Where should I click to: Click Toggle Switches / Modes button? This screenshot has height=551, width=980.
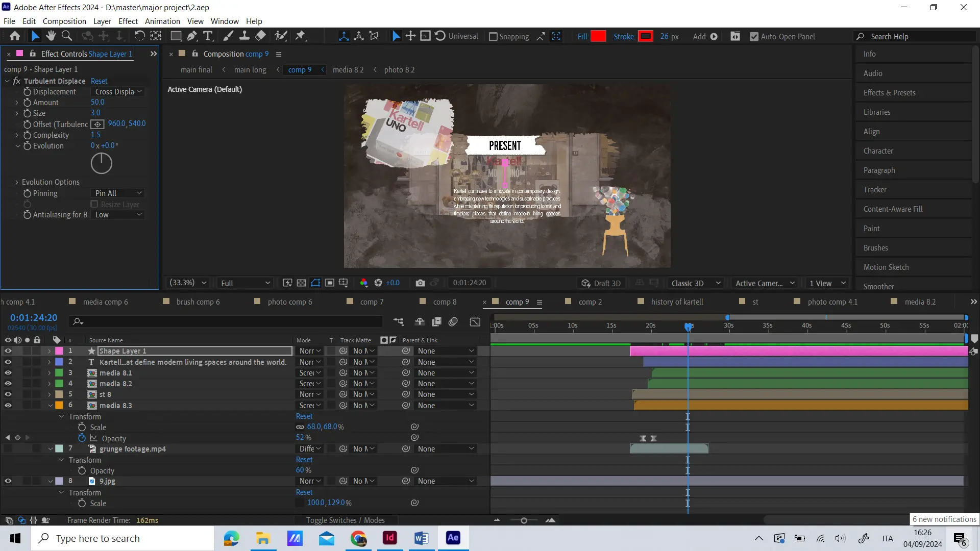(346, 520)
